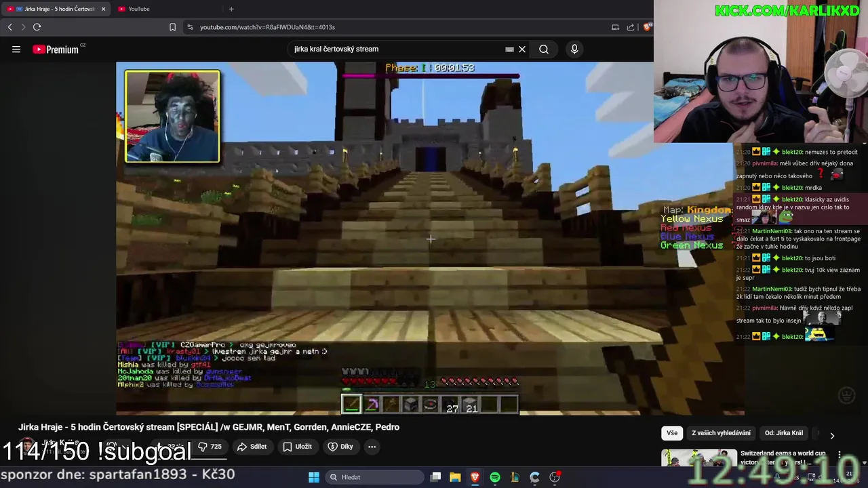
Task: Open Brave browser from the taskbar
Action: [x=475, y=477]
